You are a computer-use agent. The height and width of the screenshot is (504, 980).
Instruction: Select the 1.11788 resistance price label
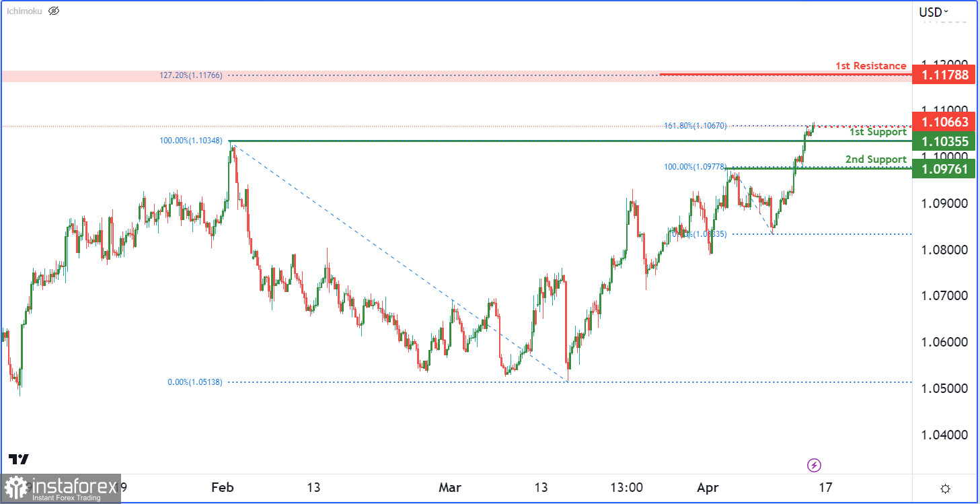pos(944,75)
